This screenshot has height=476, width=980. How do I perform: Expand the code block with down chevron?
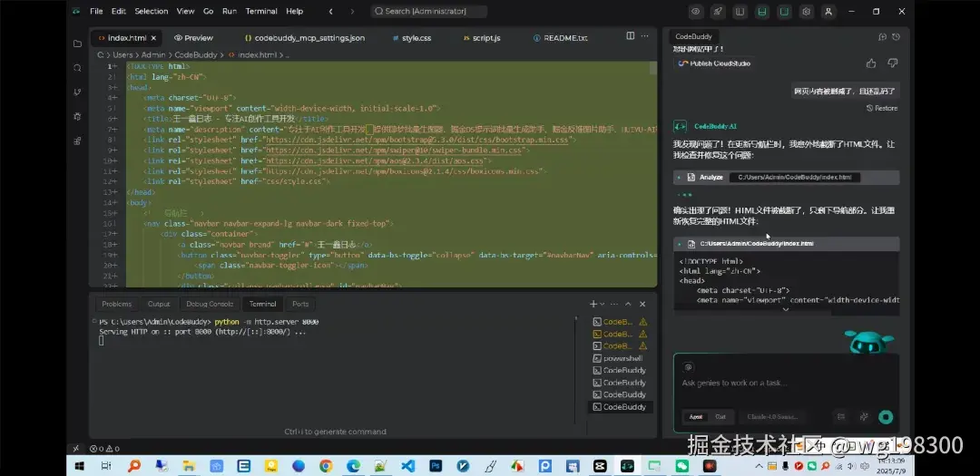pos(786,309)
